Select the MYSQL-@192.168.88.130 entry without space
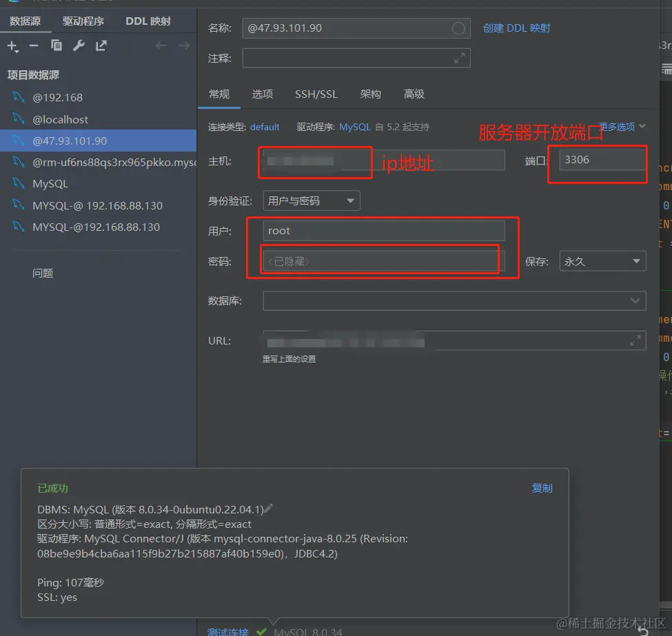Image resolution: width=672 pixels, height=636 pixels. tap(98, 227)
